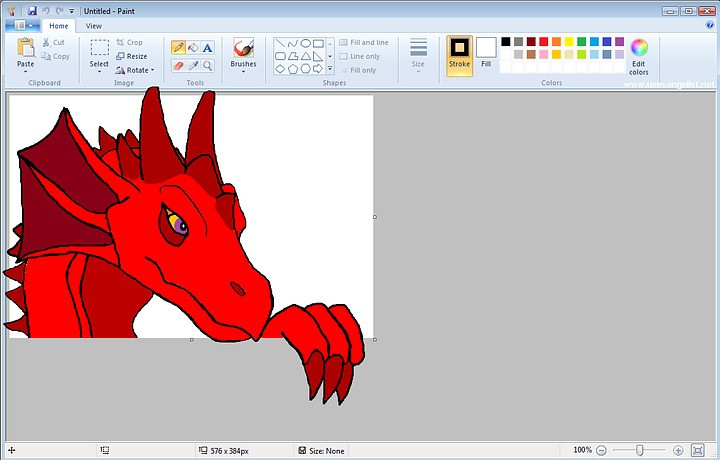Click the Brushes icon

point(243,48)
